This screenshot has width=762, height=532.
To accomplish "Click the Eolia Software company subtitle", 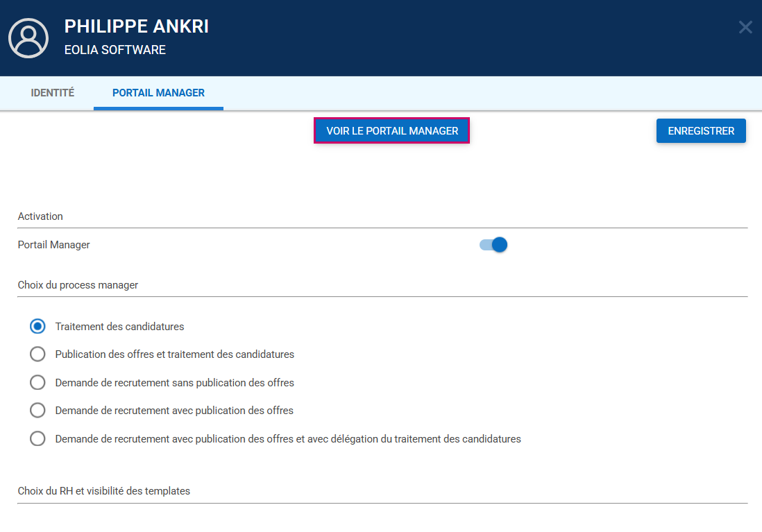I will [x=115, y=50].
